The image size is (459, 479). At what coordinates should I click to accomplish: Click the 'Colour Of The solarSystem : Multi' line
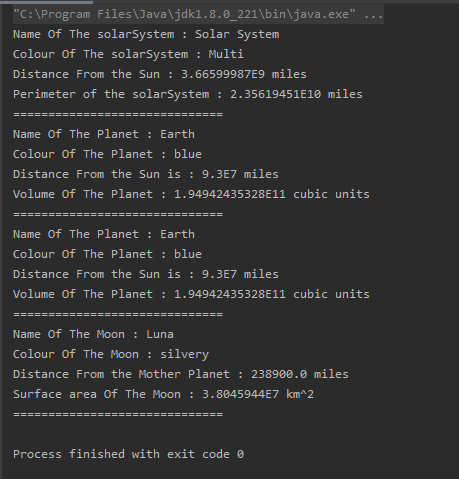tap(128, 55)
